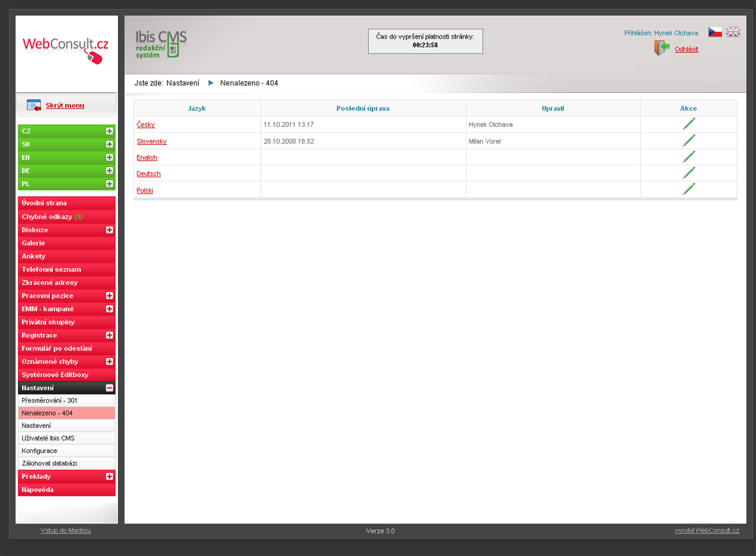
Task: Collapse the Nastavení menu
Action: [110, 388]
